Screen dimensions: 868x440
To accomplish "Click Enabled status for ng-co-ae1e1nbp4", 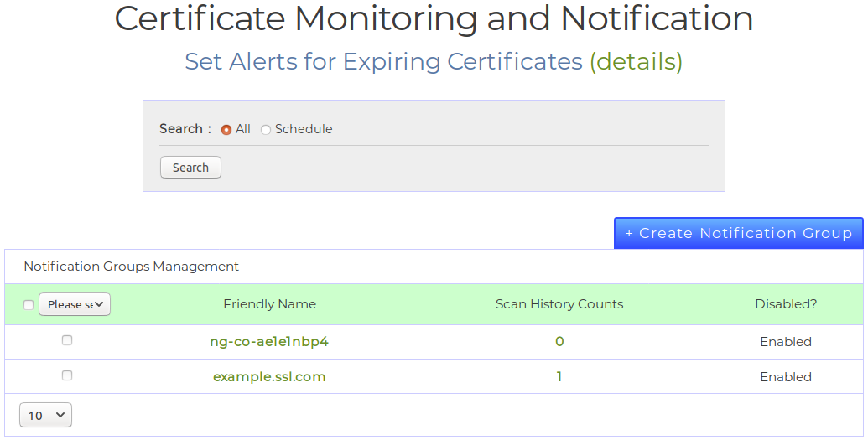I will pyautogui.click(x=785, y=342).
